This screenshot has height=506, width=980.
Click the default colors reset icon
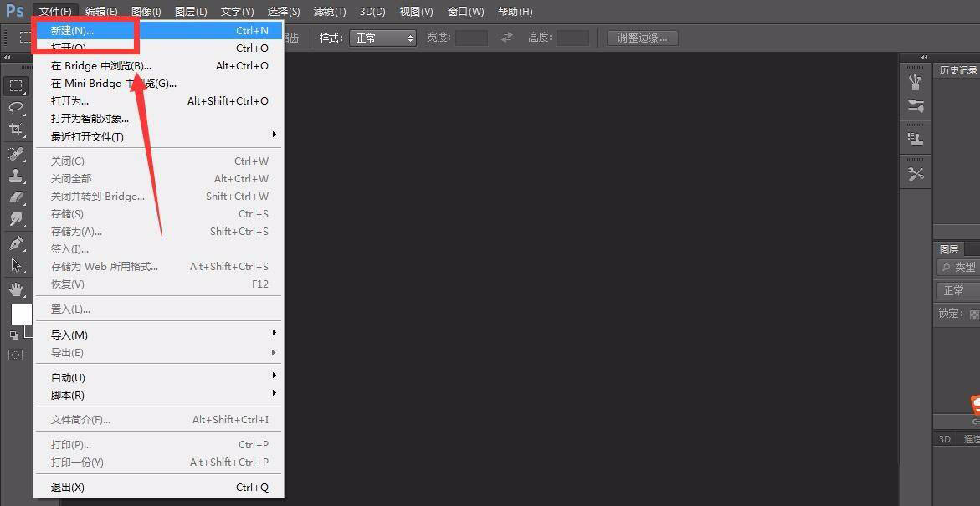13,335
